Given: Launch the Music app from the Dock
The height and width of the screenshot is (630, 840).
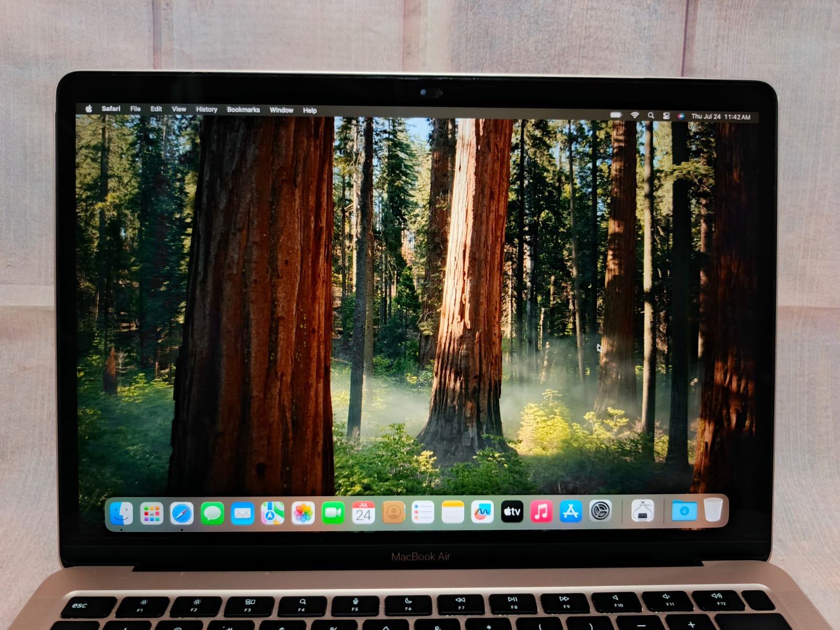Looking at the screenshot, I should pyautogui.click(x=541, y=511).
